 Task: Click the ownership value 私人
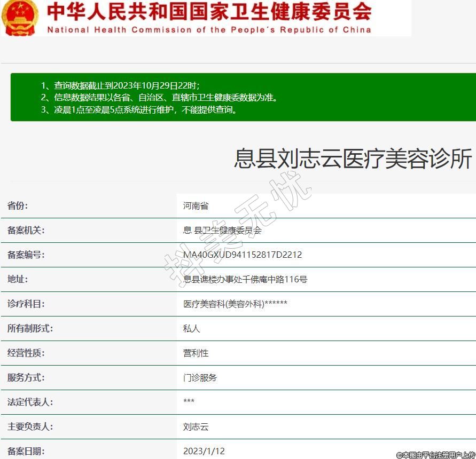[x=191, y=328]
